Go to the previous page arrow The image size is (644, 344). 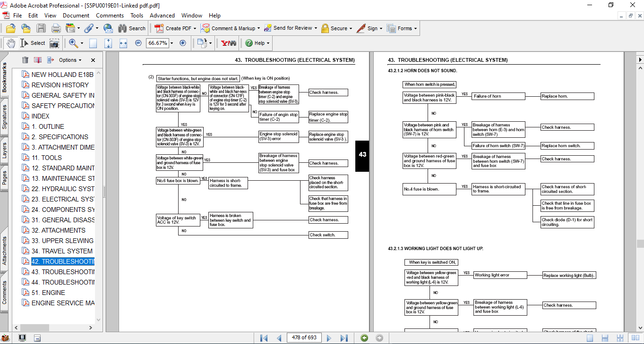coord(279,338)
